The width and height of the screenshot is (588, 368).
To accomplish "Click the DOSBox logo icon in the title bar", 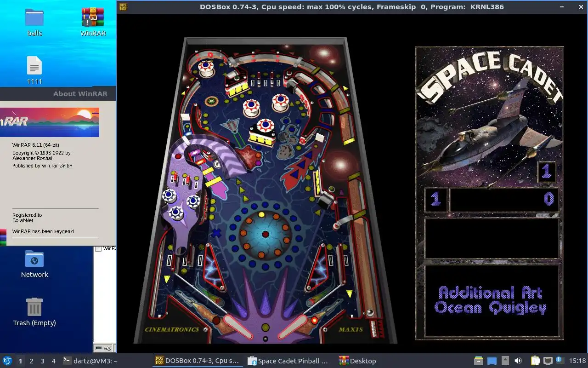I will pos(123,6).
